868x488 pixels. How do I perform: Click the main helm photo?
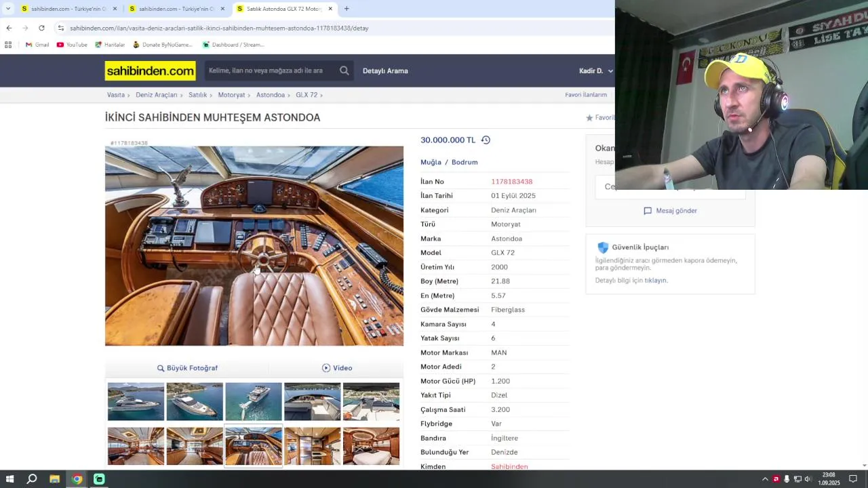[x=254, y=246]
